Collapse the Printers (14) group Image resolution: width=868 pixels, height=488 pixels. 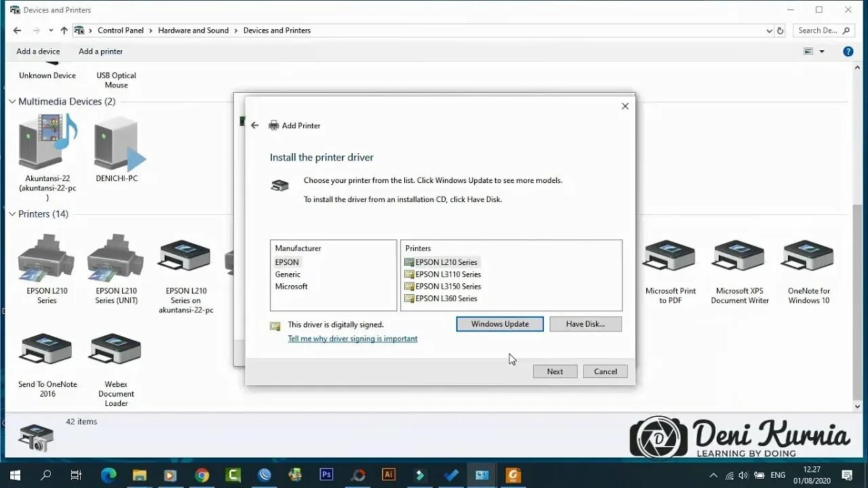coord(12,214)
